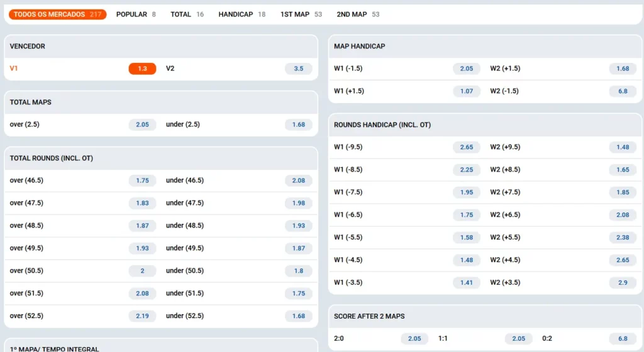Select W2 (+4.5) odds 2.65

[623, 260]
